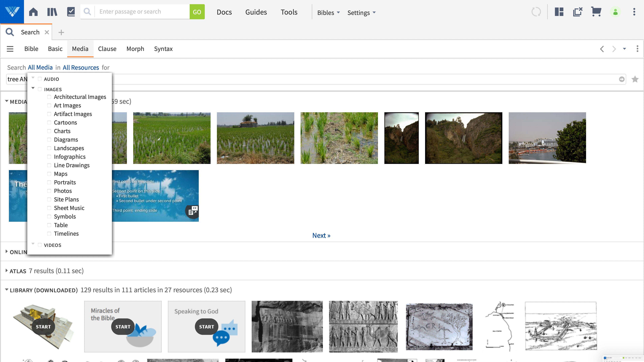Tick the Infographics checkbox
644x362 pixels.
coord(49,157)
